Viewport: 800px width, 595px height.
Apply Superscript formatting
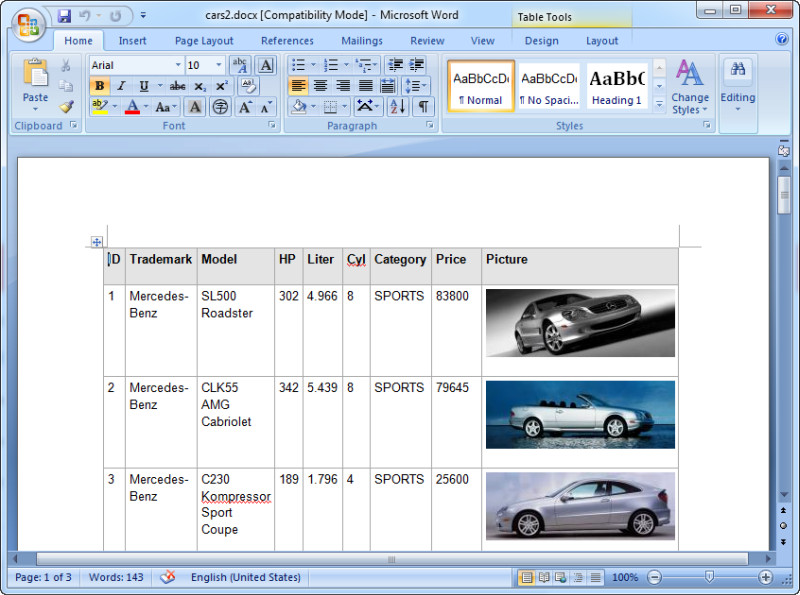click(221, 86)
